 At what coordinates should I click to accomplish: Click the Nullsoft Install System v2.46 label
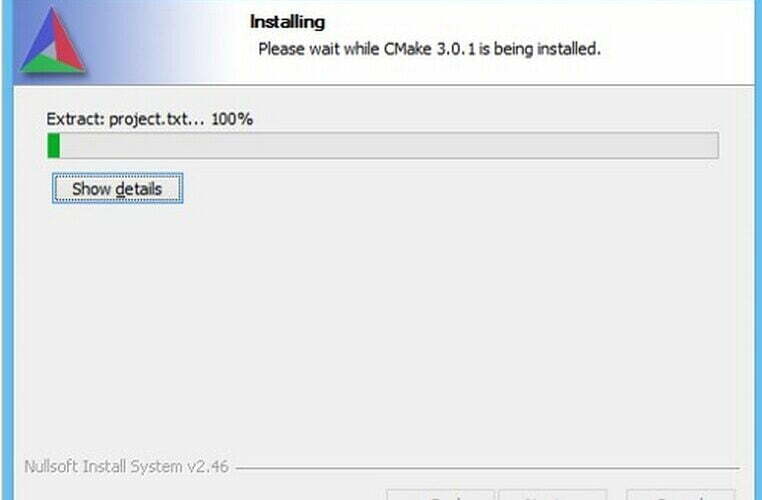point(126,466)
